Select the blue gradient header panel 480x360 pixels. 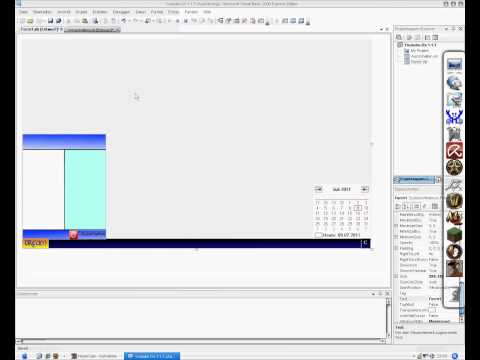point(64,142)
